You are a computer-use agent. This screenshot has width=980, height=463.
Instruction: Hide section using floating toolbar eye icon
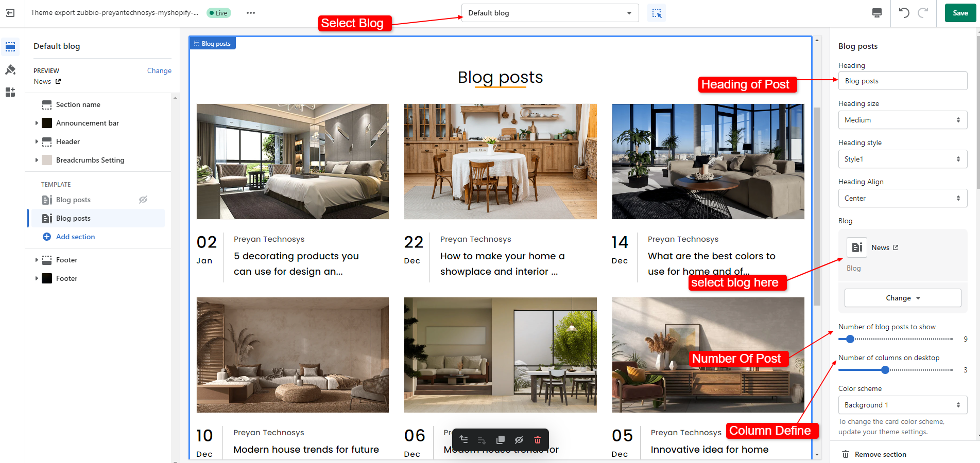pyautogui.click(x=519, y=440)
